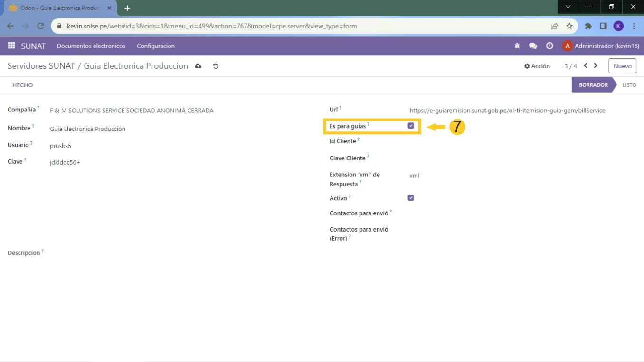Toggle the 'Es para guías' checkbox
This screenshot has height=362, width=644.
pos(411,126)
